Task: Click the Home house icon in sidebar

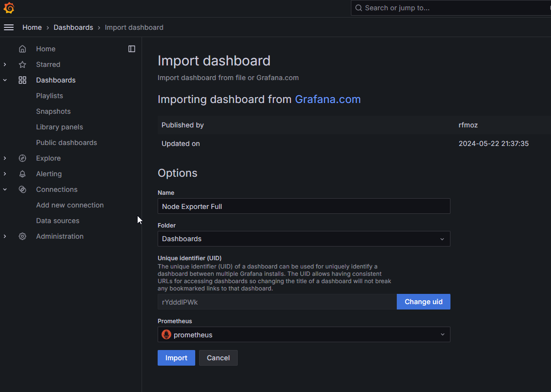Action: [x=22, y=49]
